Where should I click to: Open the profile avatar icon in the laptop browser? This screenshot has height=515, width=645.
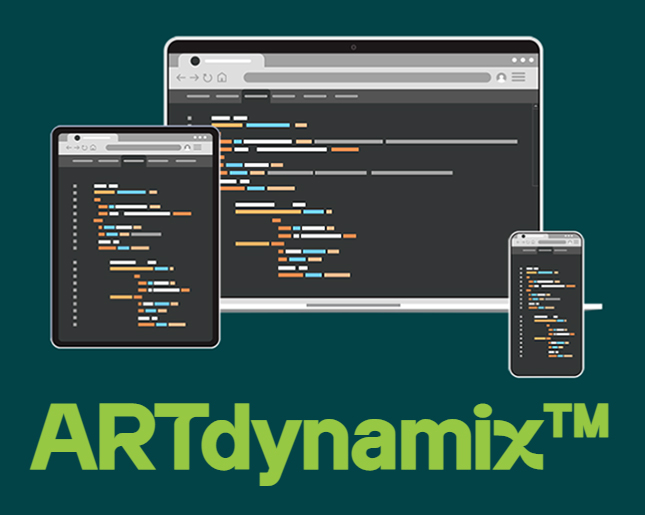[x=501, y=77]
